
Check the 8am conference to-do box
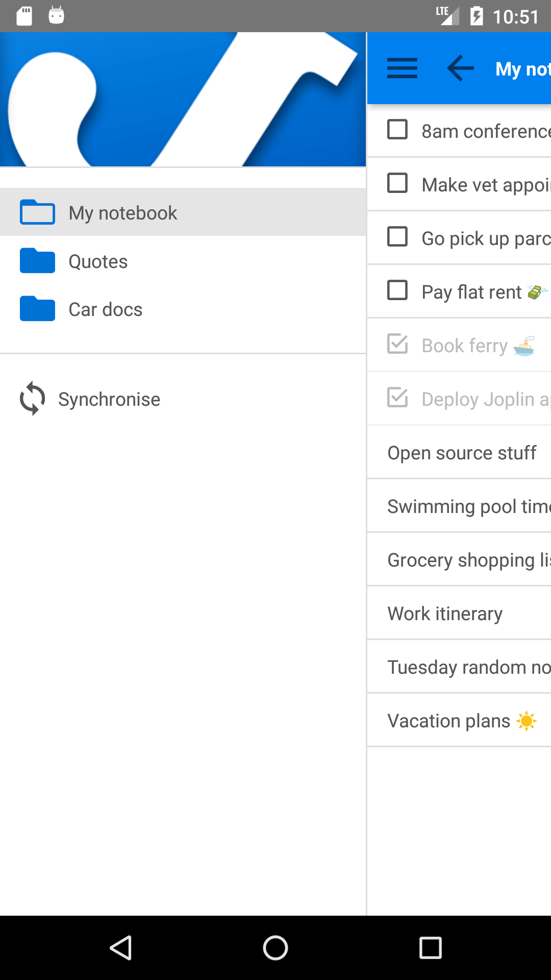coord(397,130)
